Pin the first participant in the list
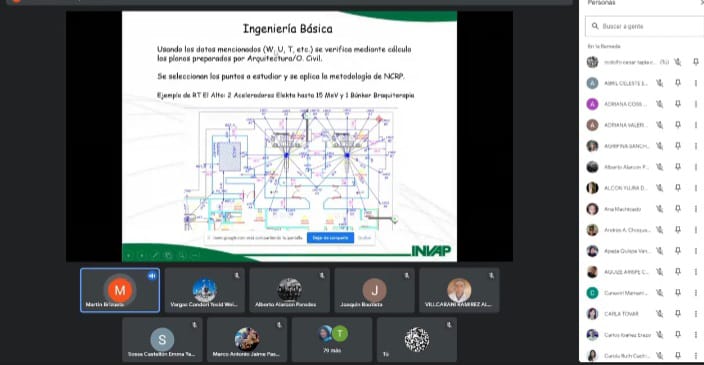The image size is (704, 365). click(x=695, y=62)
